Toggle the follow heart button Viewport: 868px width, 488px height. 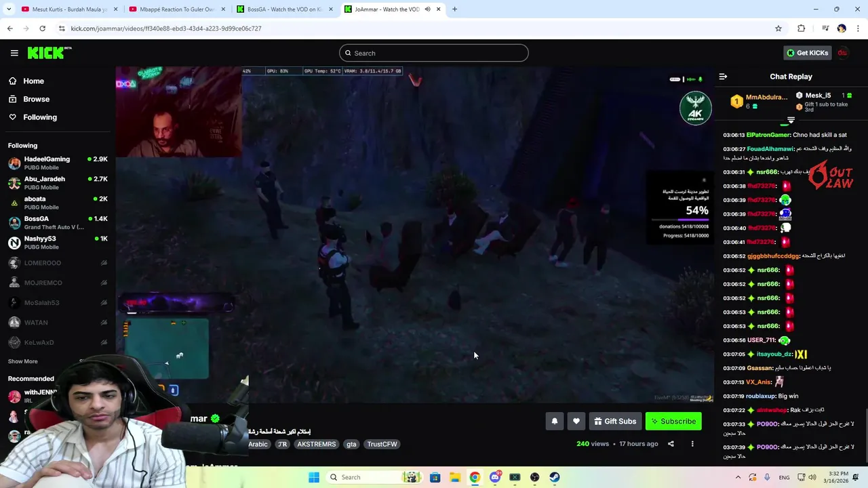click(576, 421)
